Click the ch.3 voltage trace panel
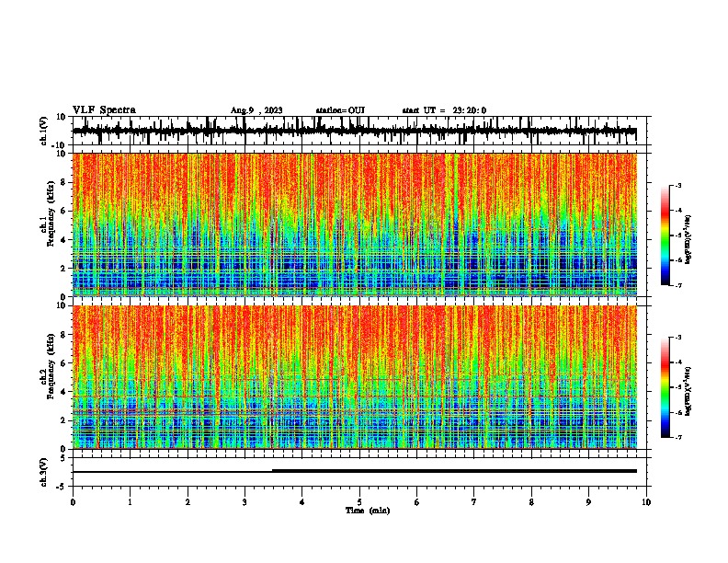Screen dimensions: 728x563 pyautogui.click(x=359, y=472)
